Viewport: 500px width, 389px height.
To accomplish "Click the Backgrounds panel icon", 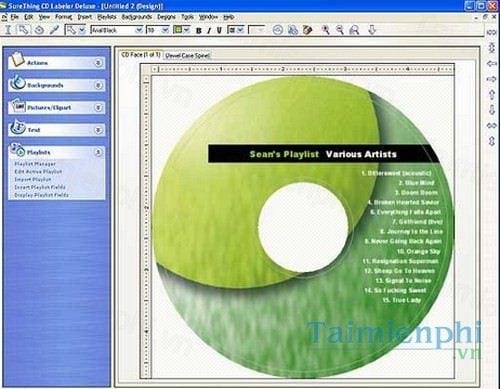I will point(17,83).
